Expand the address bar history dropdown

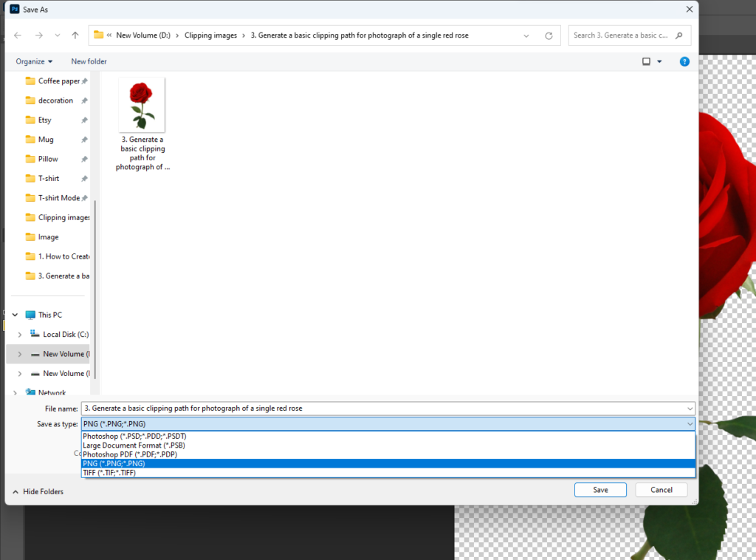(526, 35)
